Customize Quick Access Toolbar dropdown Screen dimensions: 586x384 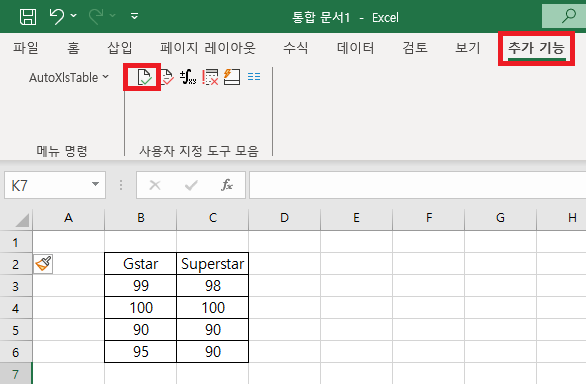(x=135, y=16)
